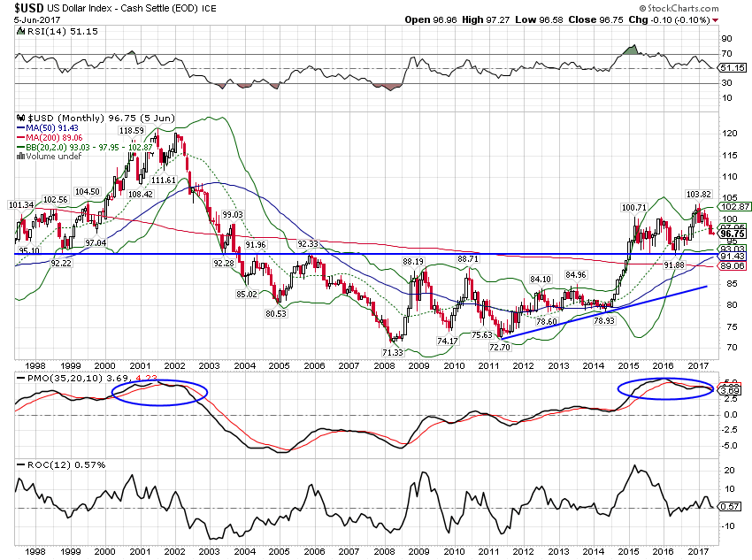Screen dimensions: 752x560
Task: Click the 91.88 low price label
Action: (x=674, y=265)
